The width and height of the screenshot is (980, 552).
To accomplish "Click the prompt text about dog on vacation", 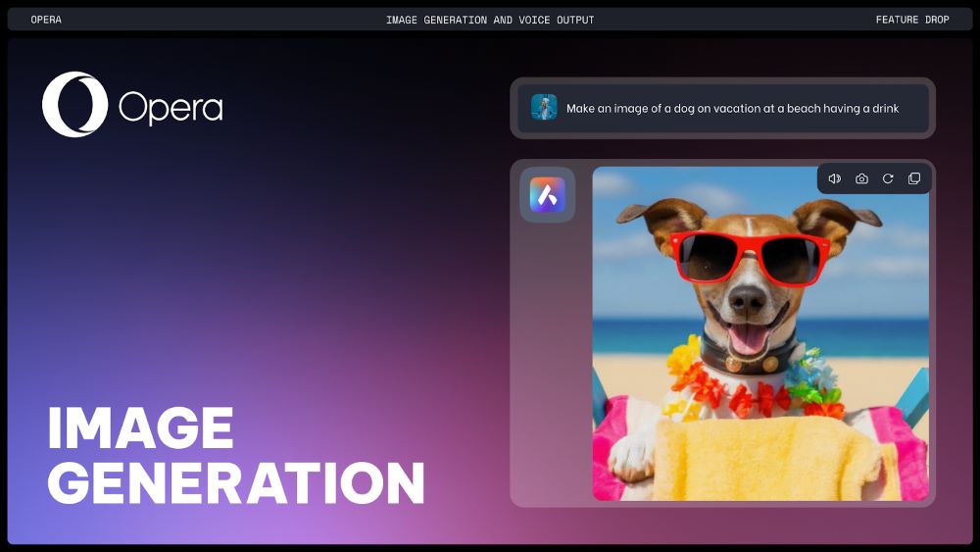I will (732, 108).
